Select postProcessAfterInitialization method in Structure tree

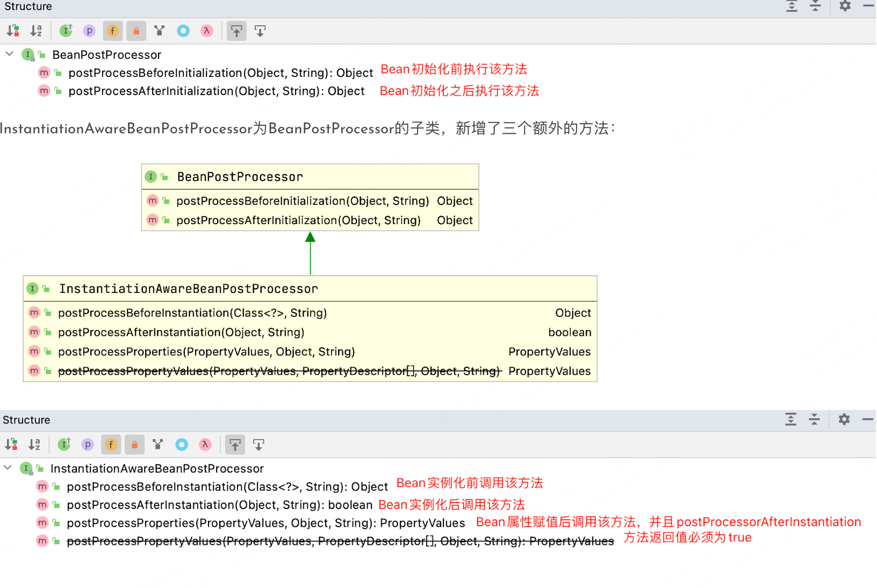coord(217,91)
